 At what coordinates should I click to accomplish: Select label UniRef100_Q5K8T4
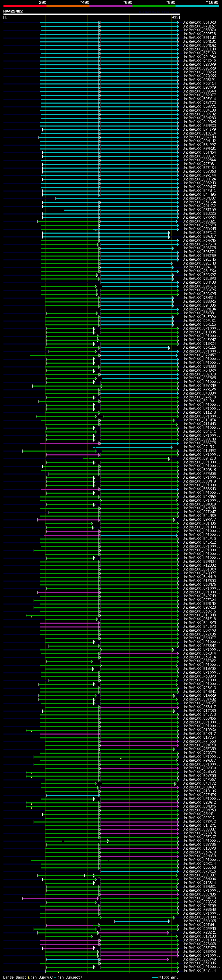coord(199,654)
